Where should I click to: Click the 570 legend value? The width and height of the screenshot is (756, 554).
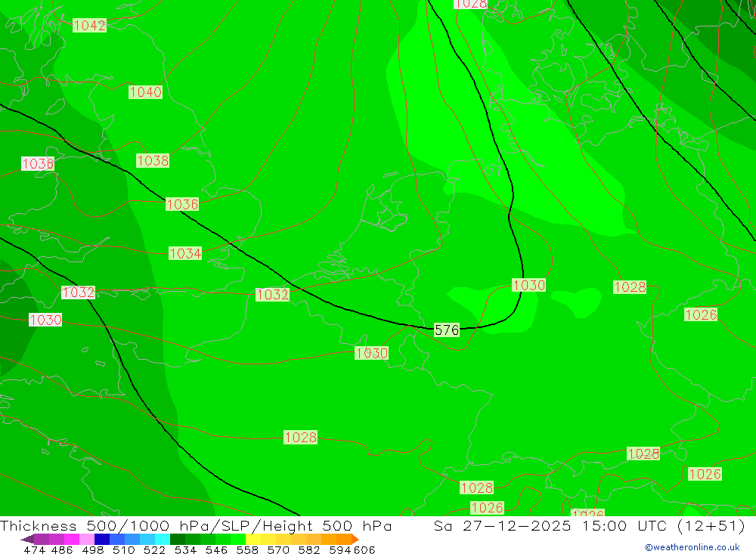coord(278,549)
